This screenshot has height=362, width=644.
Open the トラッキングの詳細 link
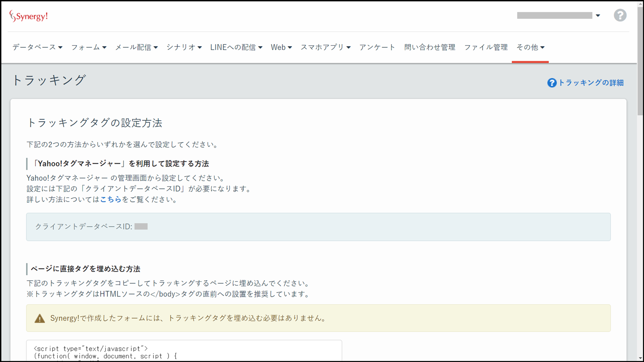coord(591,83)
